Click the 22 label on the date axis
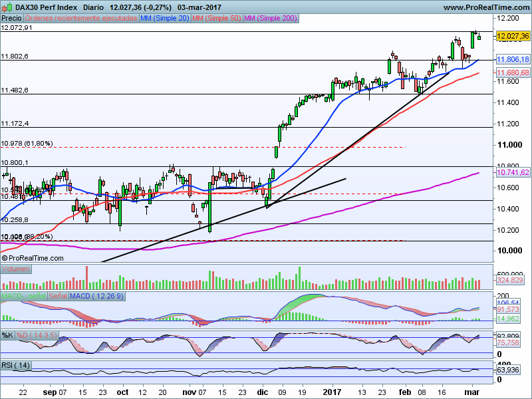Screen dimensions: 532x399 pyautogui.click(x=23, y=392)
